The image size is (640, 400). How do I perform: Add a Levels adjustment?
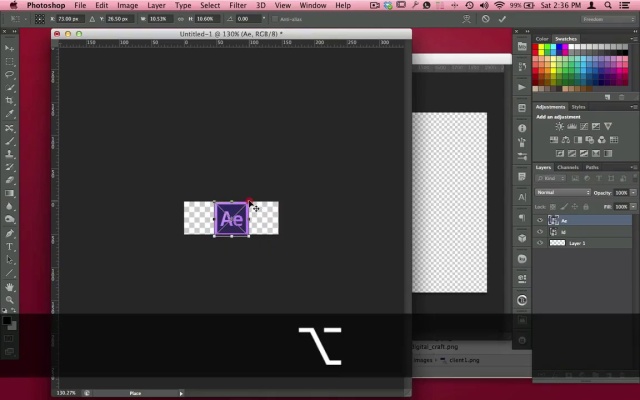572,127
